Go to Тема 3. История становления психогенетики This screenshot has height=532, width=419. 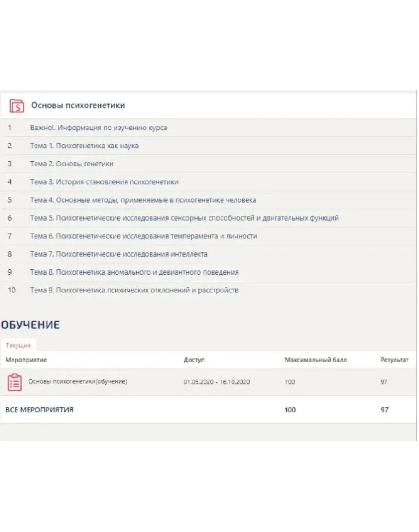pos(104,182)
